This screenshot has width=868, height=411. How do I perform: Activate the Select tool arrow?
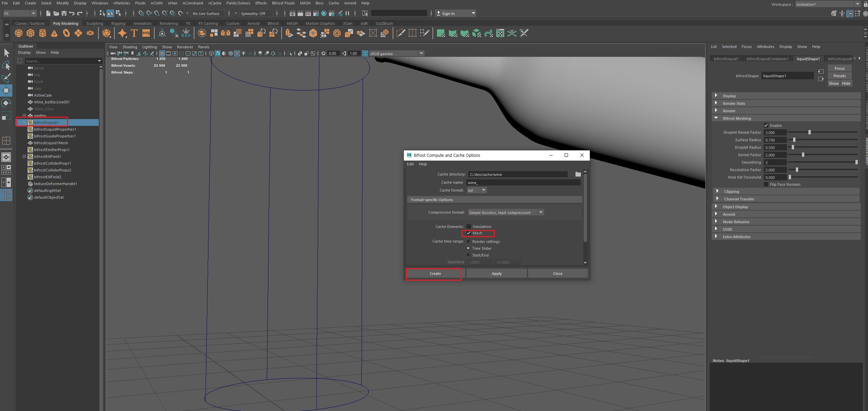coord(6,53)
